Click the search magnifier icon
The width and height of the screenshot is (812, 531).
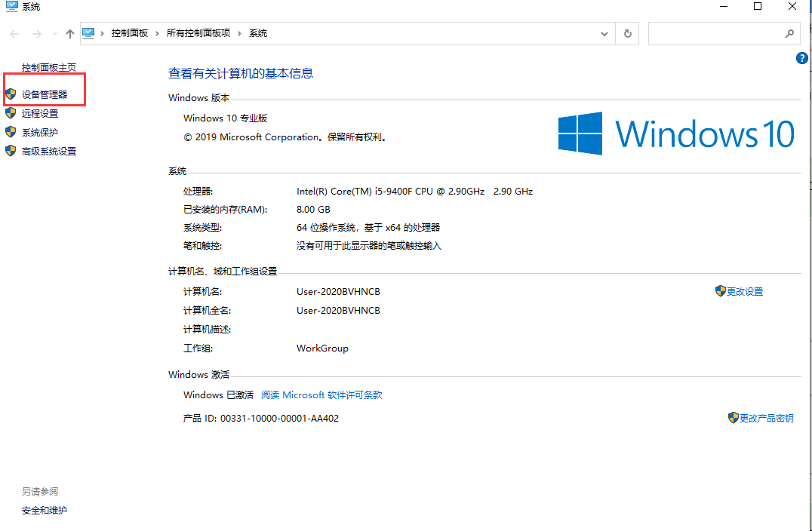[789, 34]
